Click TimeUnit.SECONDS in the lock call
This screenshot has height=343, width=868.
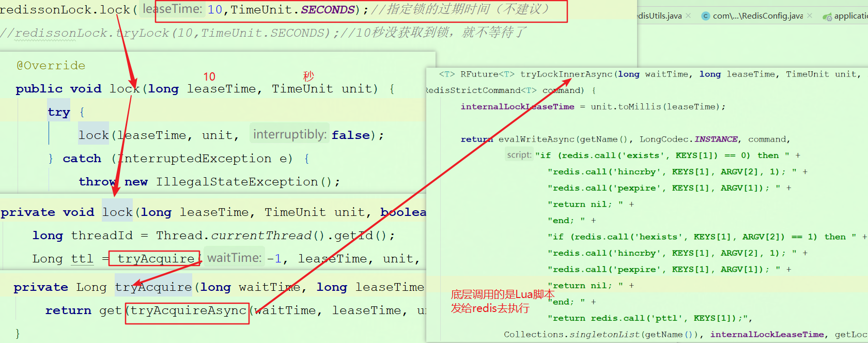coord(293,10)
